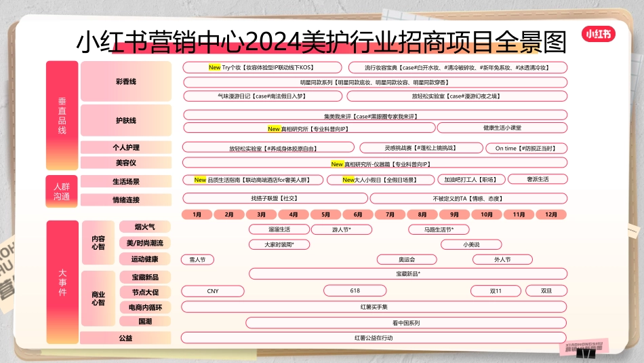Click the 烟火气 label
Image resolution: width=644 pixels, height=363 pixels.
[x=145, y=227]
